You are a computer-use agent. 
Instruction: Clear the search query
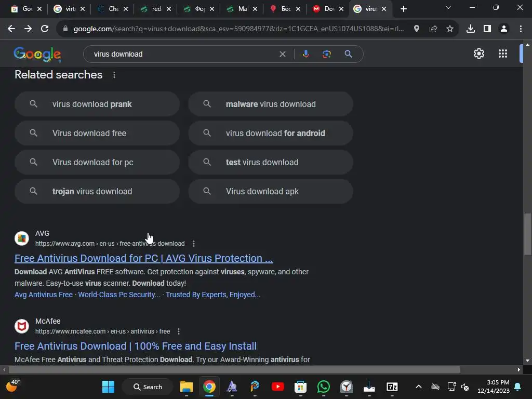point(282,54)
